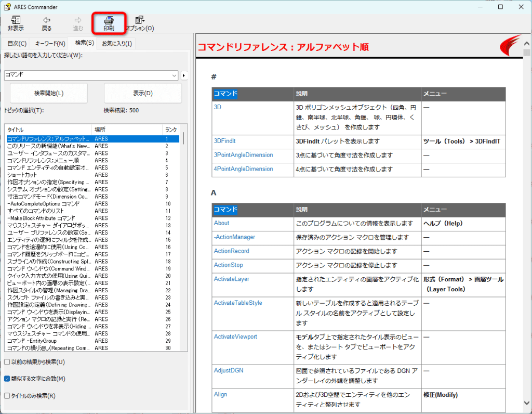
Task: Select result コマンドリファレンス:アルファベット… row
Action: pos(92,139)
